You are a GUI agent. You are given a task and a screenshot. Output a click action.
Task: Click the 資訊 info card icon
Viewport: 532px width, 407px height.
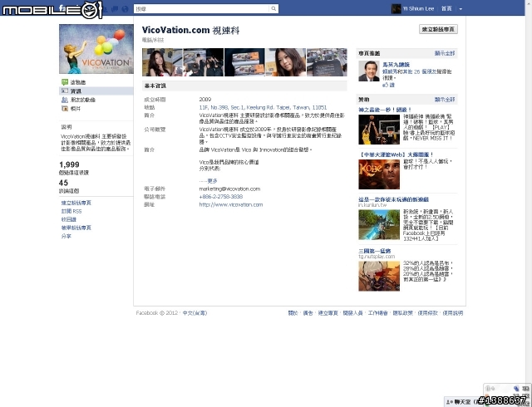[x=65, y=91]
